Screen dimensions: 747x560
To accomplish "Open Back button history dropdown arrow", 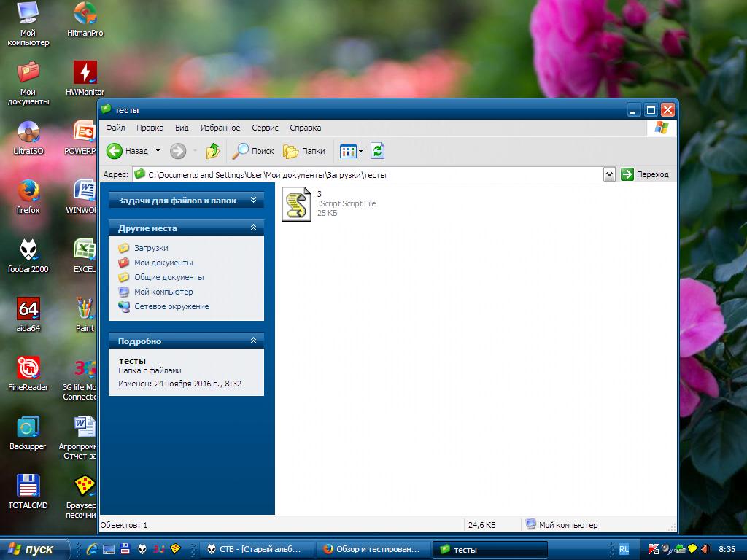I will click(x=158, y=151).
